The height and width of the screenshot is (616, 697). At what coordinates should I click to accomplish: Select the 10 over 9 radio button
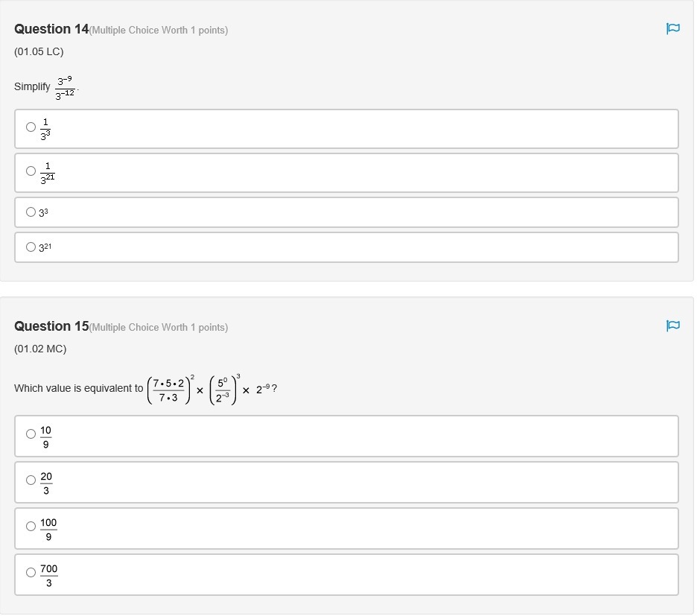tap(31, 434)
